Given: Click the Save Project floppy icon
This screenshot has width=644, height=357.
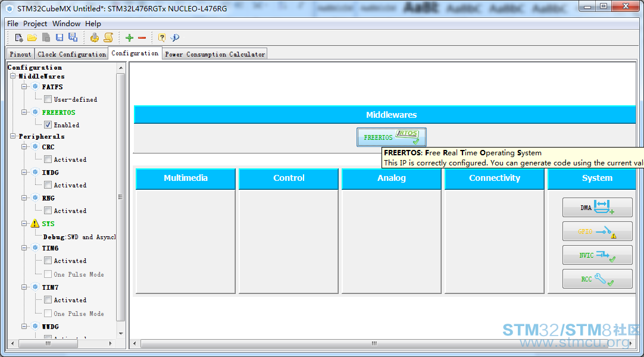Looking at the screenshot, I should click(60, 37).
